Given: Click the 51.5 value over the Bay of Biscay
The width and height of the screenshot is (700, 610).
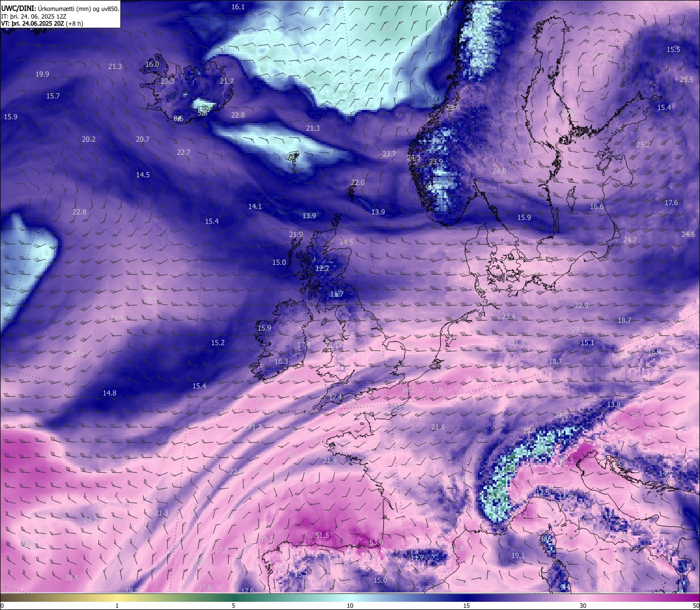Looking at the screenshot, I should point(323,535).
